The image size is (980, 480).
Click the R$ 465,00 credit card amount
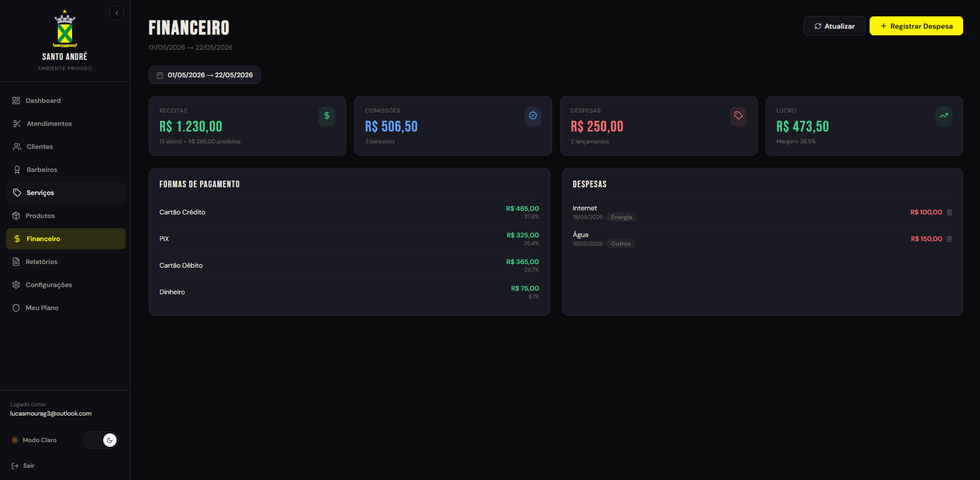click(522, 209)
